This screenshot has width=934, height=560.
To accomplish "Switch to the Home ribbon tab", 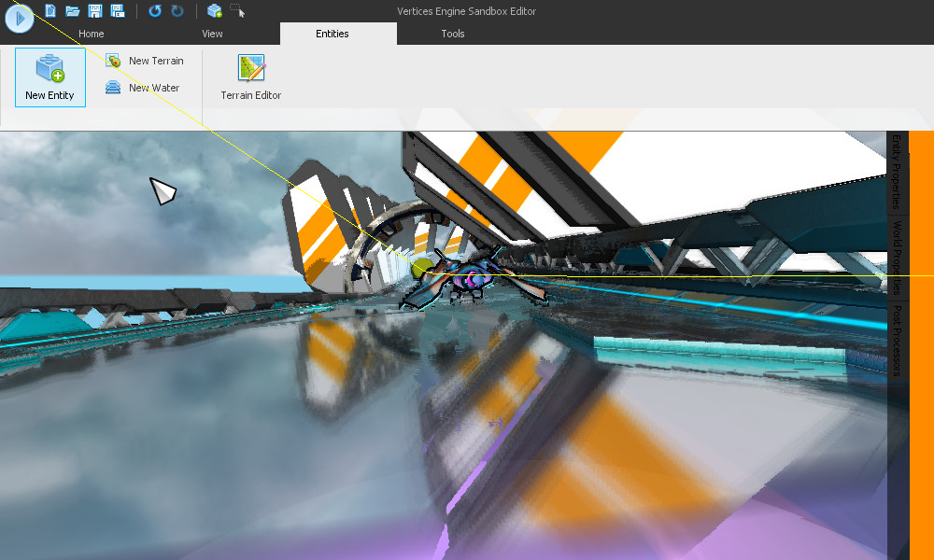I will [x=91, y=33].
